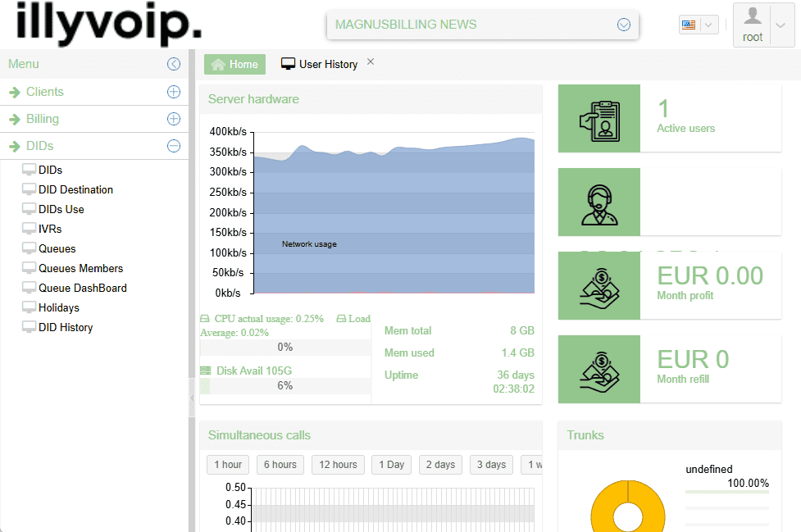Screen dimensions: 801x532
Task: Expand the Billing menu section
Action: click(173, 119)
